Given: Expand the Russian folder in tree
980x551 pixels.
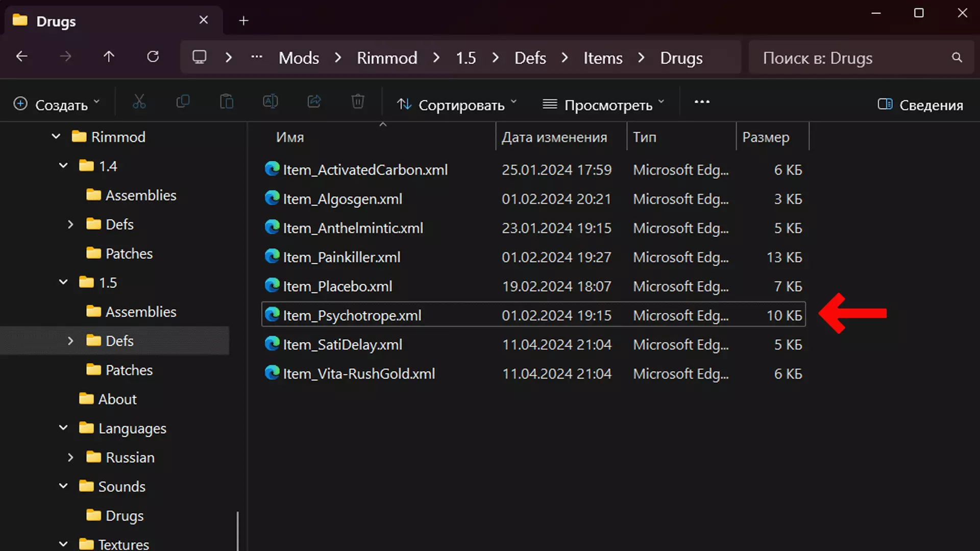Looking at the screenshot, I should [x=70, y=458].
